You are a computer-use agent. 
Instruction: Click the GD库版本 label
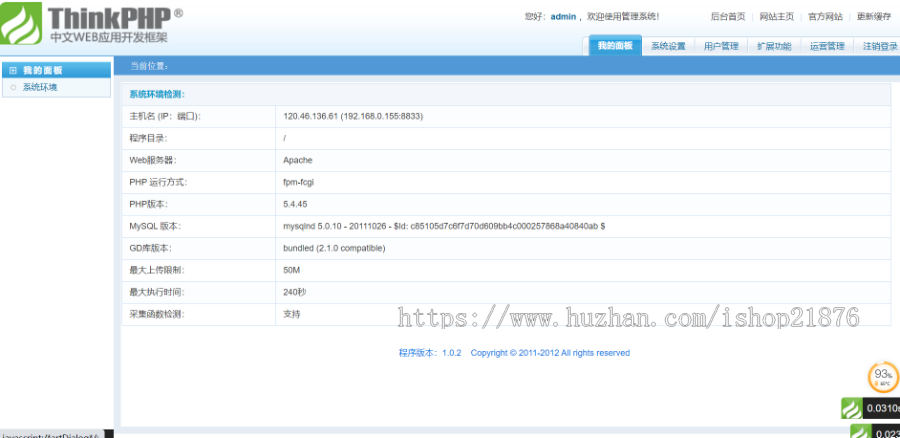coord(150,248)
